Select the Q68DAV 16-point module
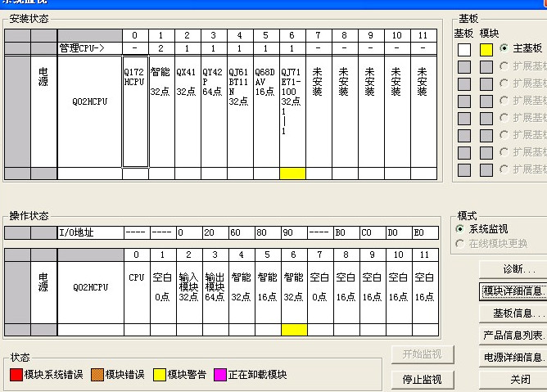Image resolution: width=547 pixels, height=392 pixels. pos(266,110)
